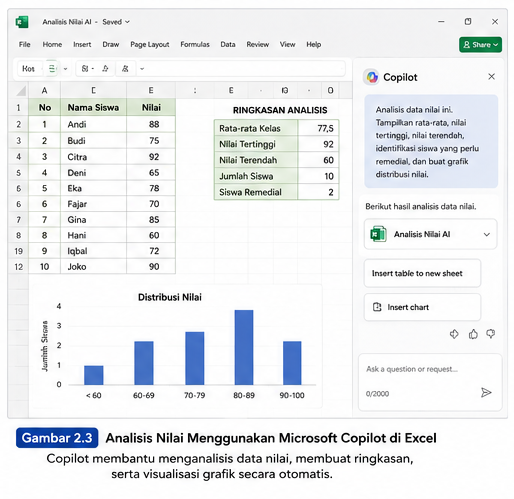The image size is (514, 499).
Task: Maximize the Excel window
Action: (x=468, y=22)
